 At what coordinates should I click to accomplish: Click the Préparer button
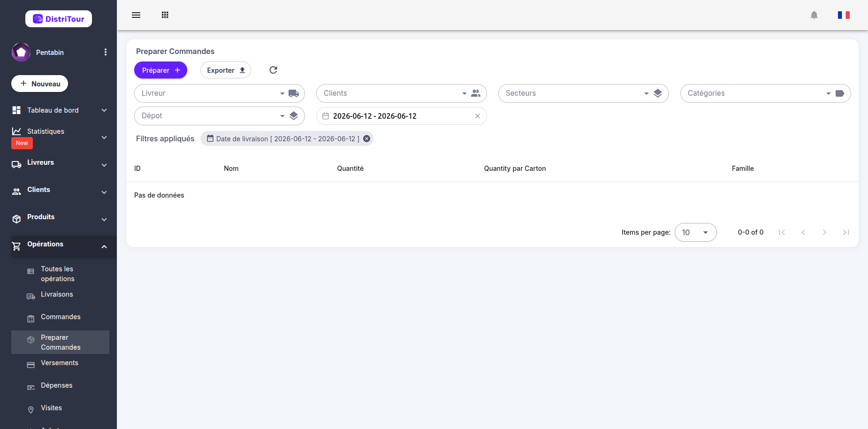pos(160,70)
